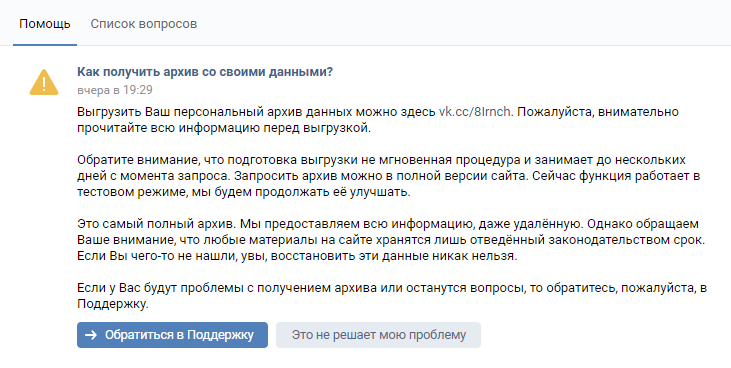Viewport: 731px width, 368px height.
Task: Click the blue underline beneath Помощь tab
Action: tap(45, 45)
